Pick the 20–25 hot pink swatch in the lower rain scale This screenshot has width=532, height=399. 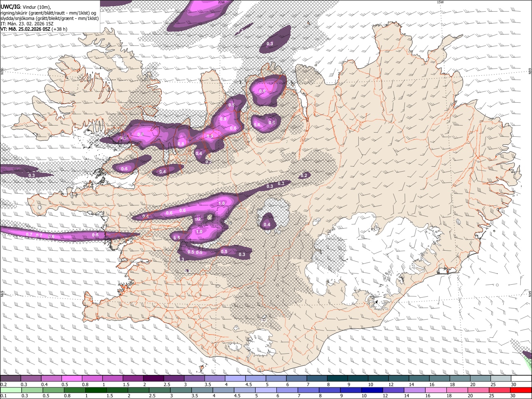pyautogui.click(x=478, y=390)
